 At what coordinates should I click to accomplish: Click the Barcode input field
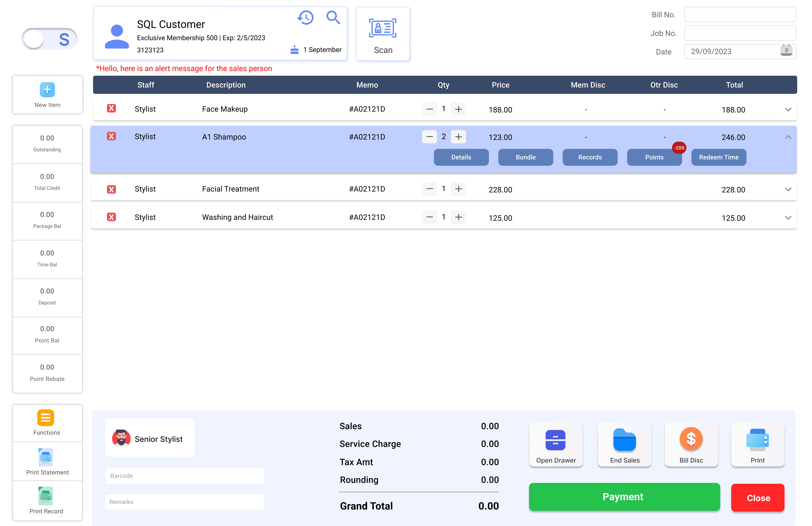click(185, 476)
